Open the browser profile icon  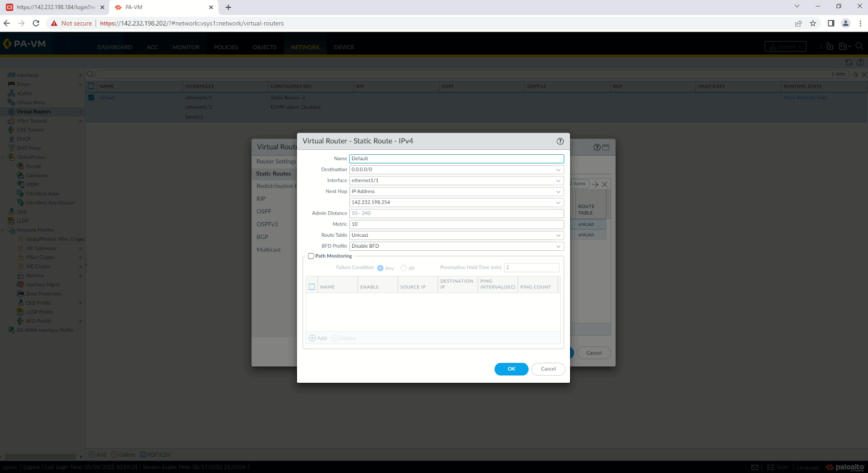click(845, 23)
